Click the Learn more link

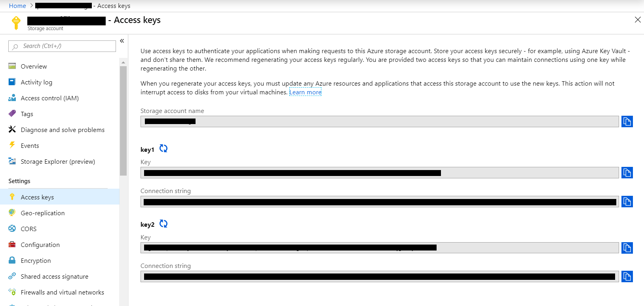click(x=305, y=92)
